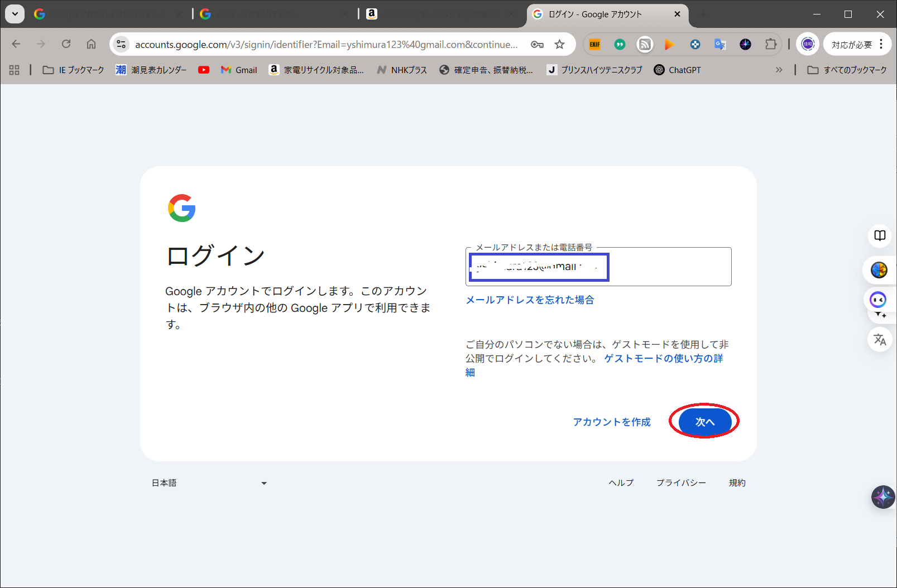Image resolution: width=897 pixels, height=588 pixels.
Task: Click the EXIF viewer extension icon
Action: click(x=595, y=45)
